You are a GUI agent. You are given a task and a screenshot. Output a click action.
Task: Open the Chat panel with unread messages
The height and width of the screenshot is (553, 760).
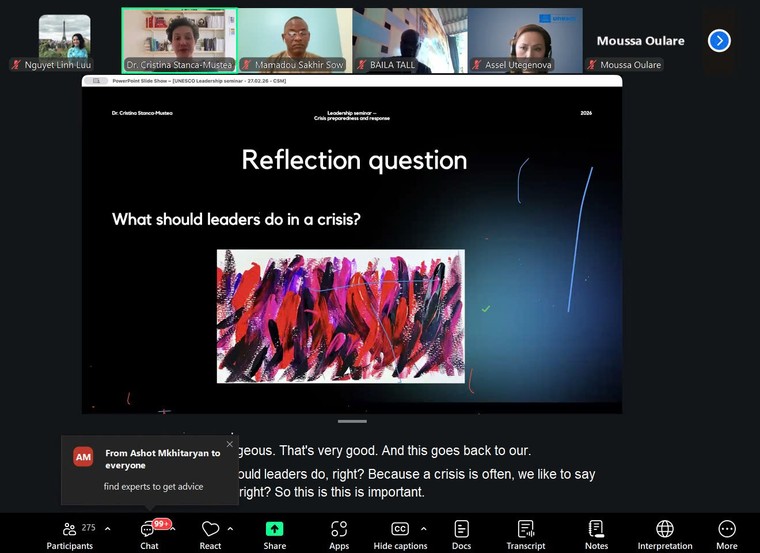click(149, 534)
